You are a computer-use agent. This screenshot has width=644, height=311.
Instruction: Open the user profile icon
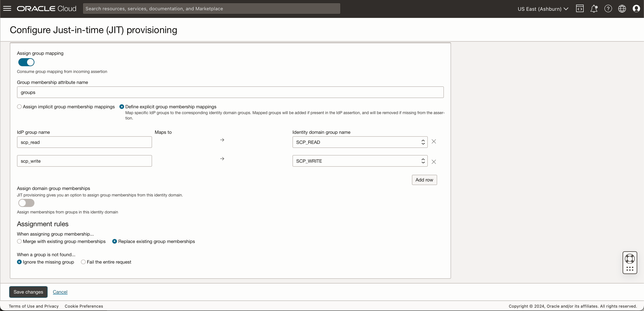coord(636,8)
